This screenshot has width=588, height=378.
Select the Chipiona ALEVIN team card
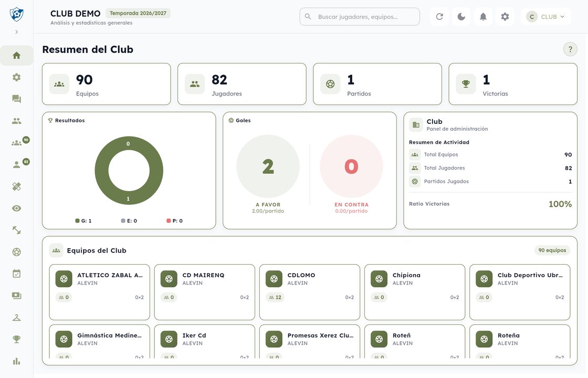pyautogui.click(x=415, y=292)
